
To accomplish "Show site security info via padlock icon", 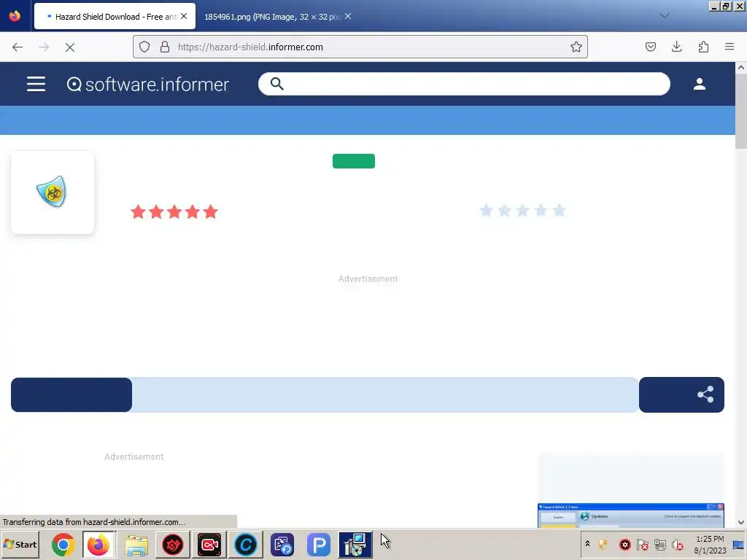I will [165, 47].
